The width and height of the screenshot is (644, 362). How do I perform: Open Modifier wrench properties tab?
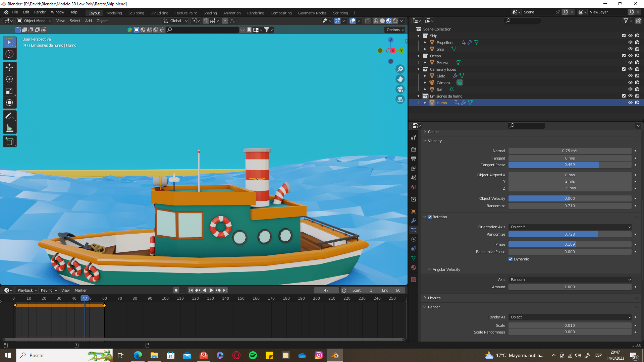pyautogui.click(x=414, y=221)
